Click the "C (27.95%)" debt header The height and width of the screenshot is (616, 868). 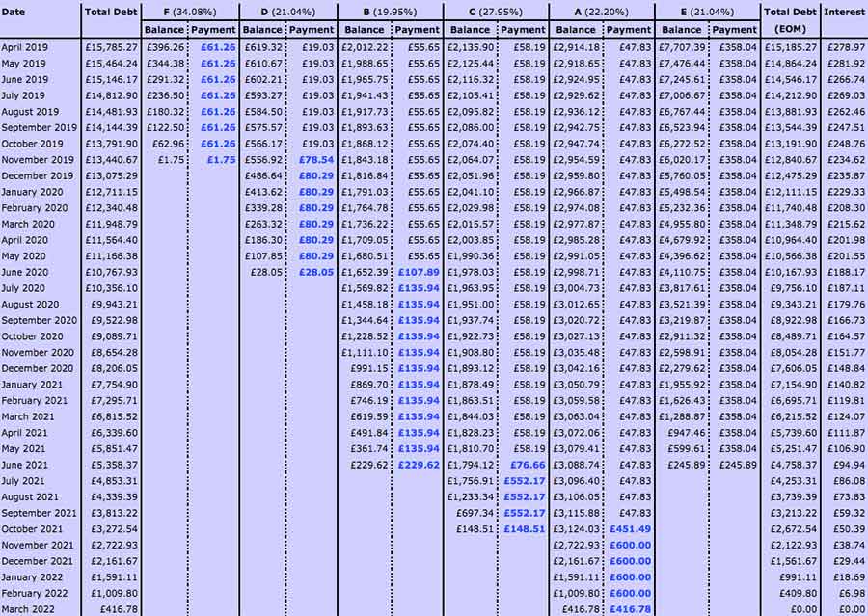[x=496, y=12]
